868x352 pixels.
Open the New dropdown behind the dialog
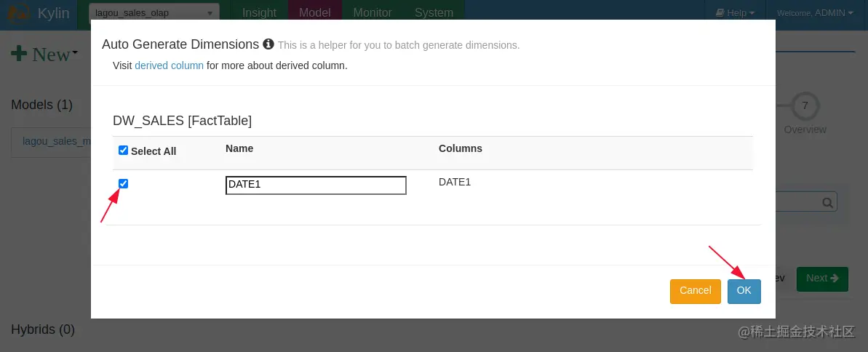click(x=45, y=55)
